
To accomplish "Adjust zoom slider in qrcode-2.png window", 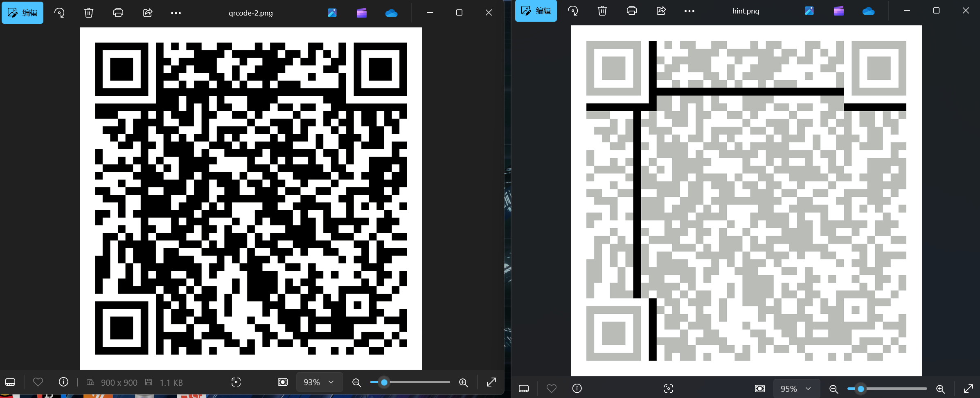I will click(x=410, y=382).
